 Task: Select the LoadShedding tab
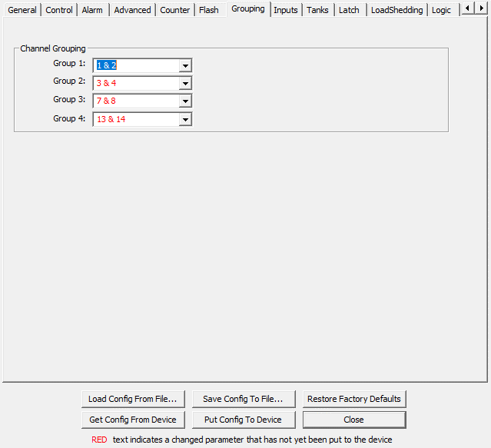click(396, 10)
